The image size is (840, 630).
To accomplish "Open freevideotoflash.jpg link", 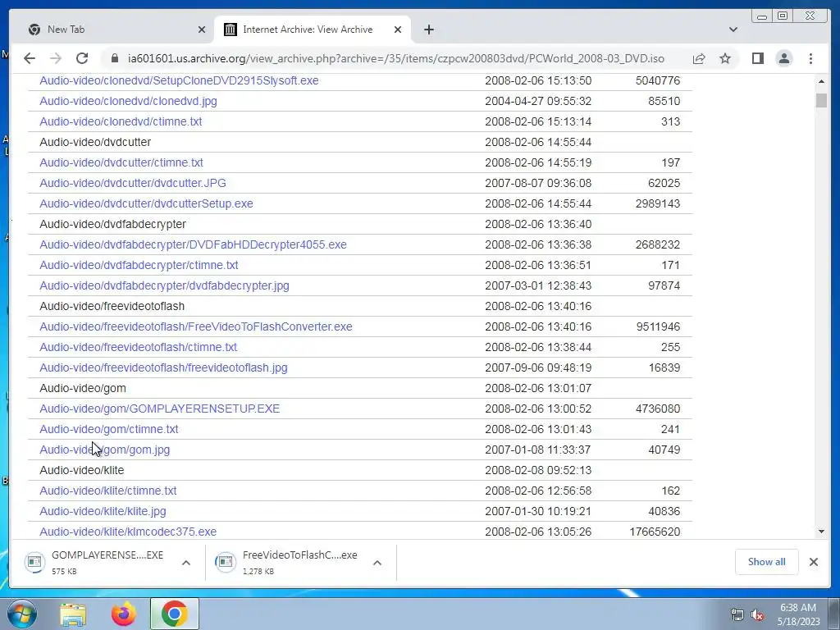I will point(163,367).
